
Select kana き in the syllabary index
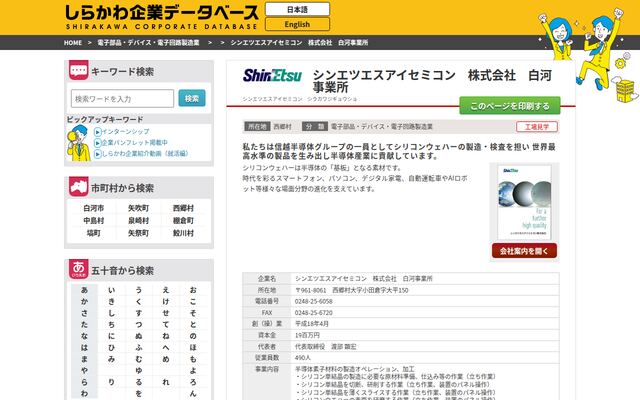111,301
